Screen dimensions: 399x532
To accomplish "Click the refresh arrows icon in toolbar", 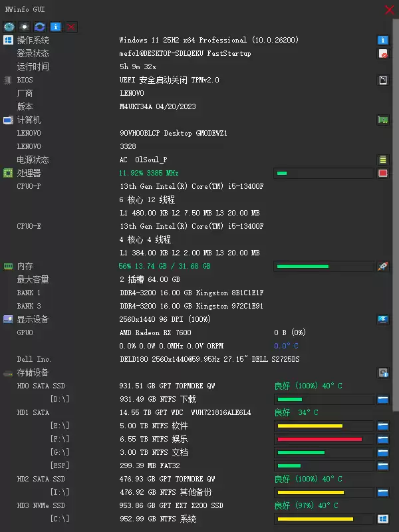I will point(40,27).
